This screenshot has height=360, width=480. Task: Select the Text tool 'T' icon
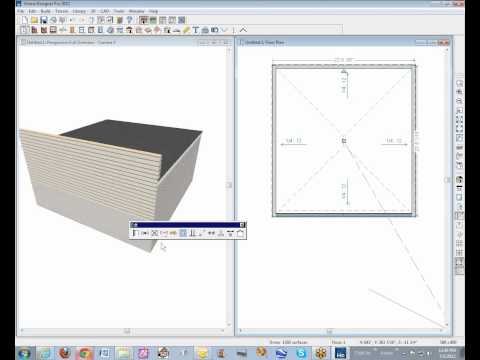(196, 30)
